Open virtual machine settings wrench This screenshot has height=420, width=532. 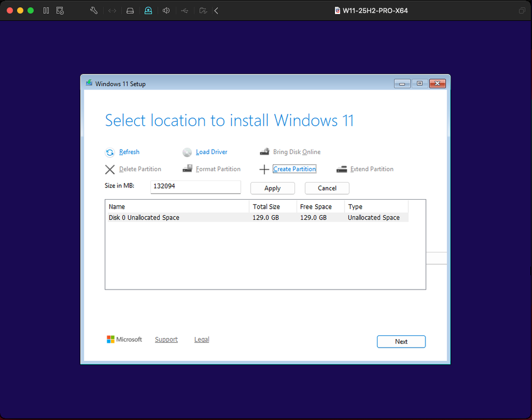click(x=94, y=11)
